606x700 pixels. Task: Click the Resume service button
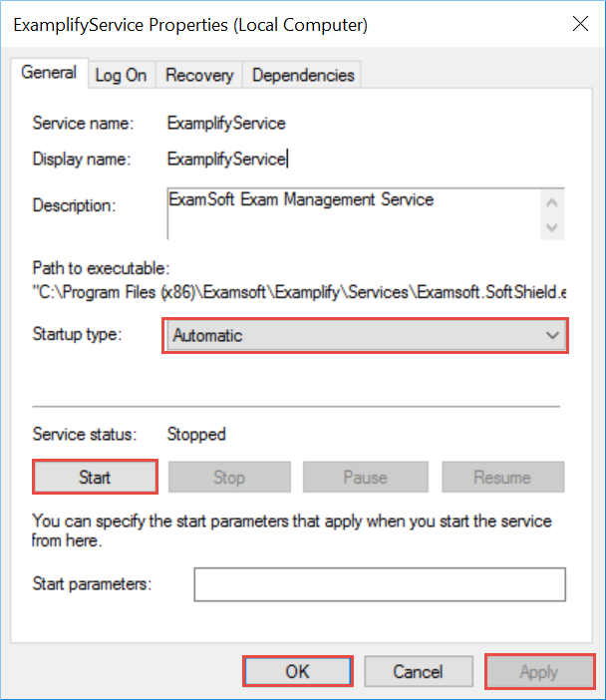pyautogui.click(x=502, y=477)
